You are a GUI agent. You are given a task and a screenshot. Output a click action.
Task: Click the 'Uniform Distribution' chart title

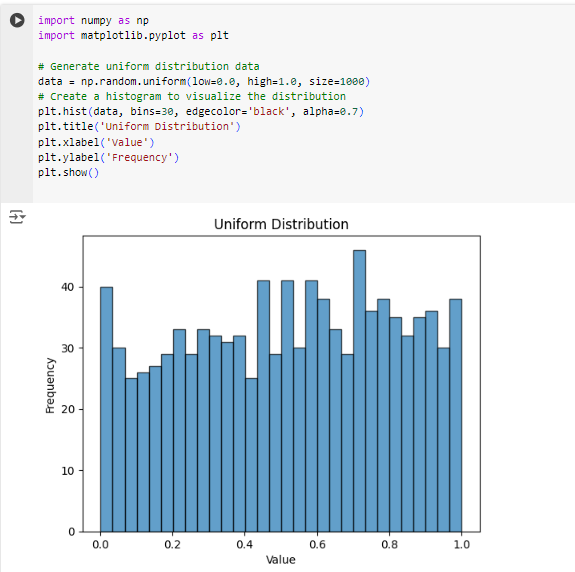(x=281, y=224)
